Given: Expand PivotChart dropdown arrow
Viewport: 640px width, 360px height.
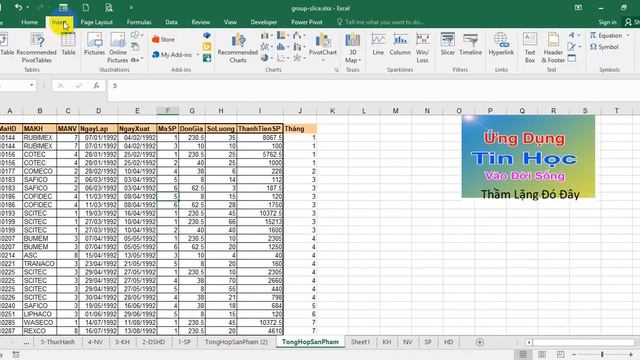Looking at the screenshot, I should coord(323,60).
